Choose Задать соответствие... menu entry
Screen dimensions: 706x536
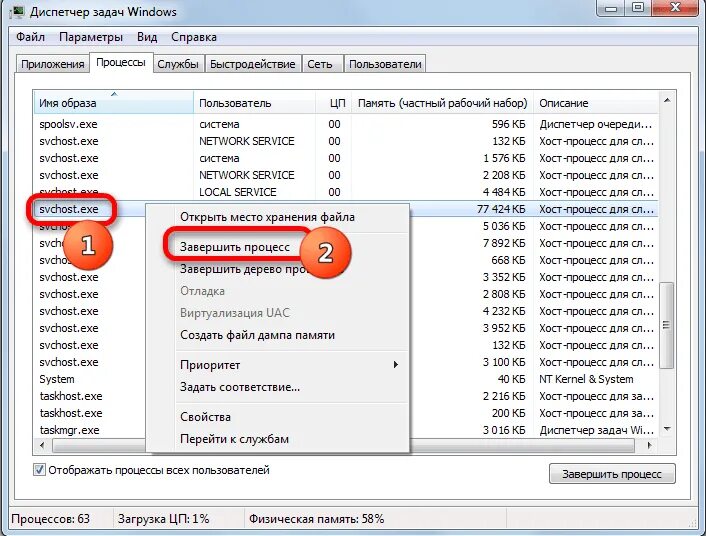pyautogui.click(x=240, y=387)
